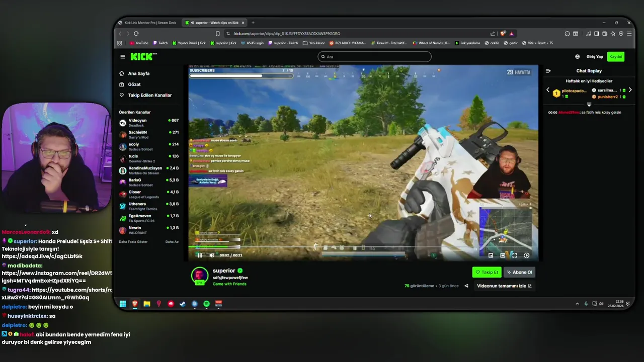Click the browser address bar URL

(x=287, y=34)
